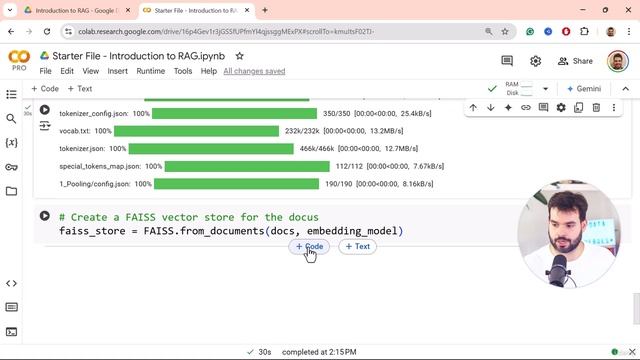The image size is (640, 360).
Task: Open notebook settings gear in header
Action: 536,61
